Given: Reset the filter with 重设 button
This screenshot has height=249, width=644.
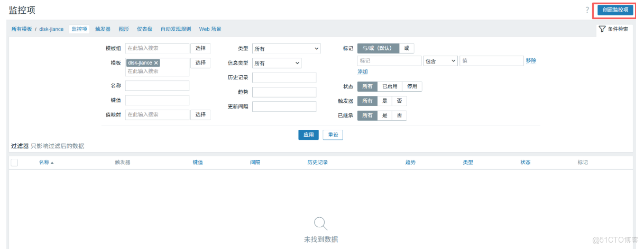Looking at the screenshot, I should tap(333, 135).
